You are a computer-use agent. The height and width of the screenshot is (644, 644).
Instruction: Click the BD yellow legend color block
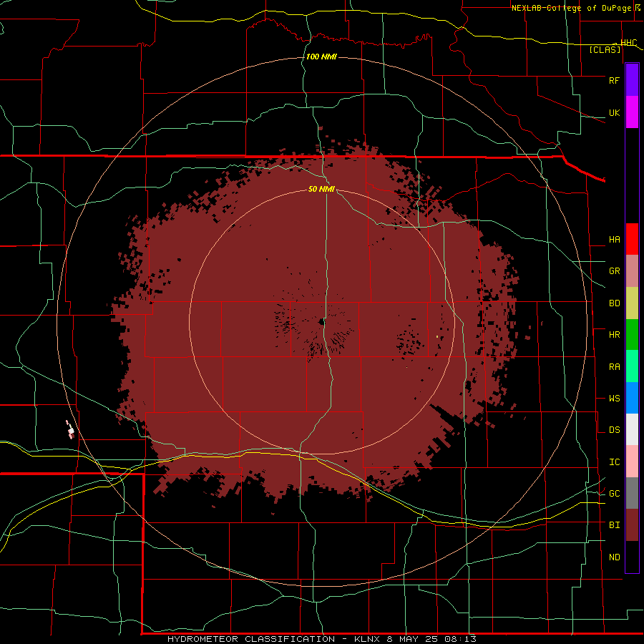pyautogui.click(x=632, y=303)
